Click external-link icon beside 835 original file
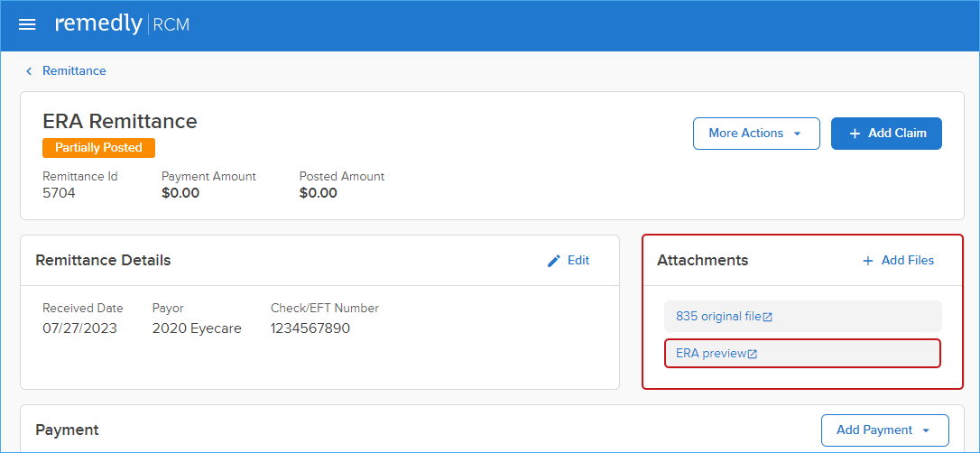 (768, 317)
